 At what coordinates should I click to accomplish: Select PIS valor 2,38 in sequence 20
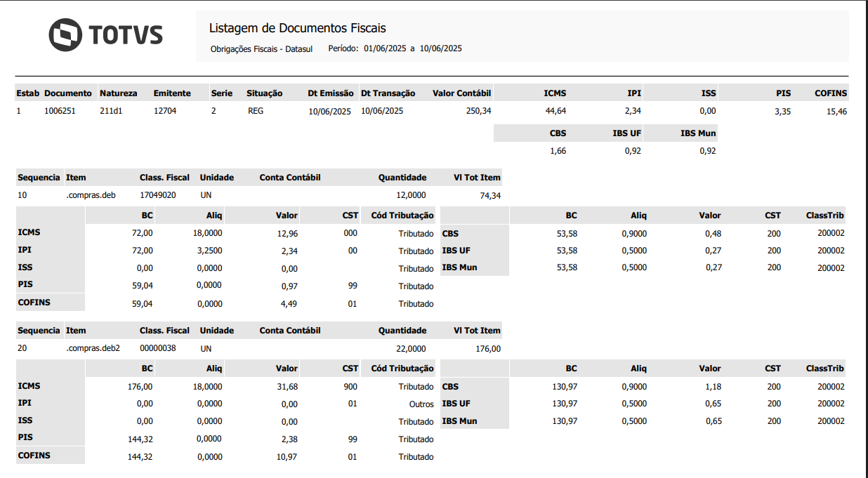point(289,439)
